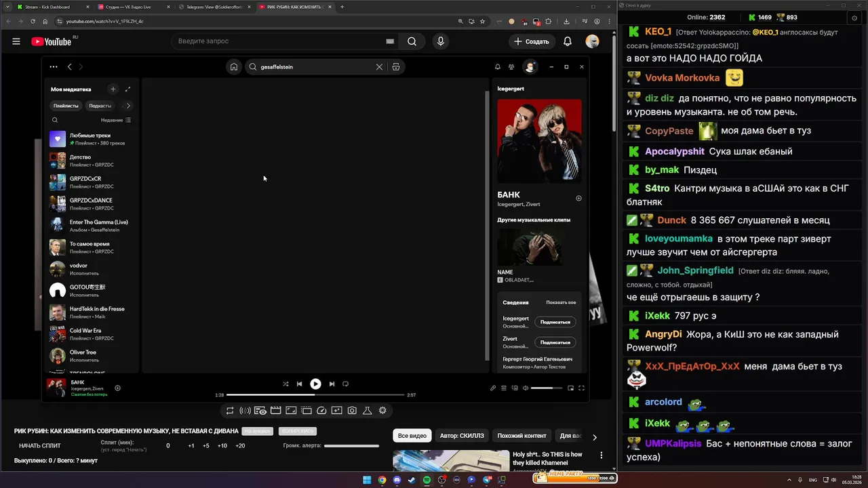Play the current track БАНК
Screen dimensions: 868x488
click(x=315, y=384)
